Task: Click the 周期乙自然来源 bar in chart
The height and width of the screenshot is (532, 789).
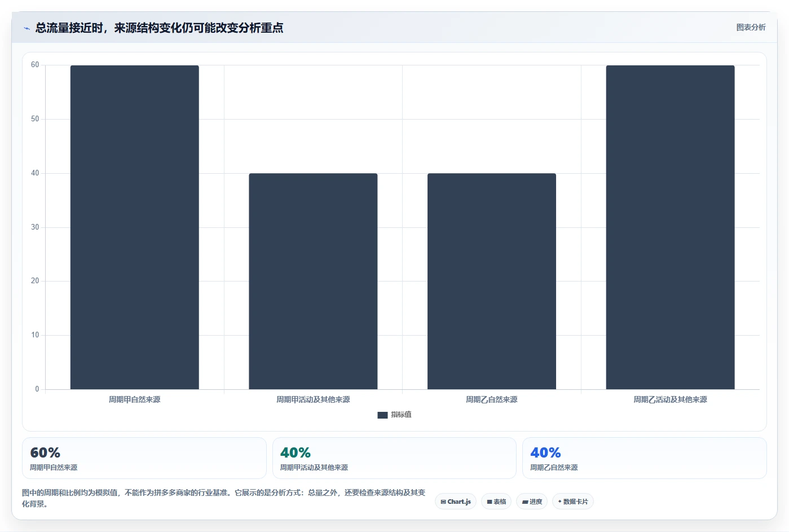Action: click(492, 282)
